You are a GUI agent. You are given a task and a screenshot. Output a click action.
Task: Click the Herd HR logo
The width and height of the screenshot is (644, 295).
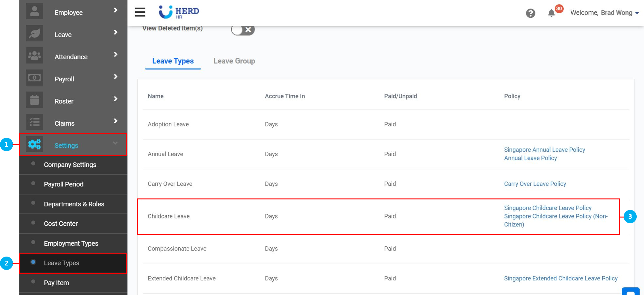[x=179, y=12]
